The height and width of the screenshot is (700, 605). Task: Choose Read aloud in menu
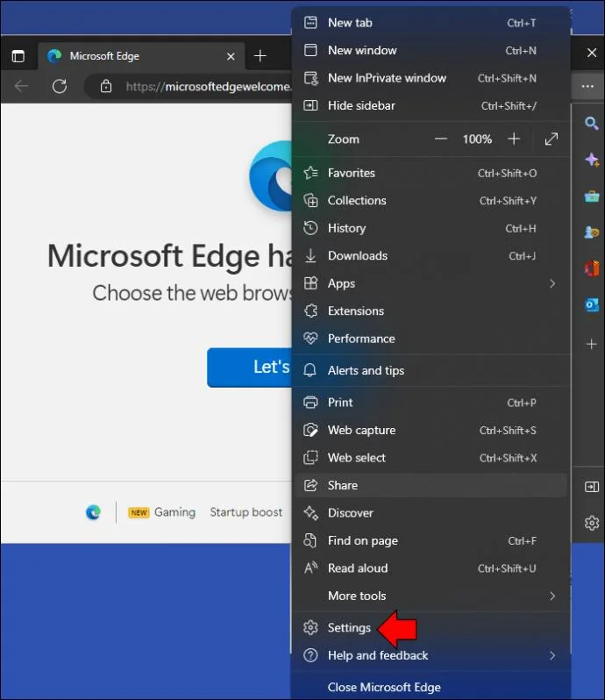[x=431, y=568]
